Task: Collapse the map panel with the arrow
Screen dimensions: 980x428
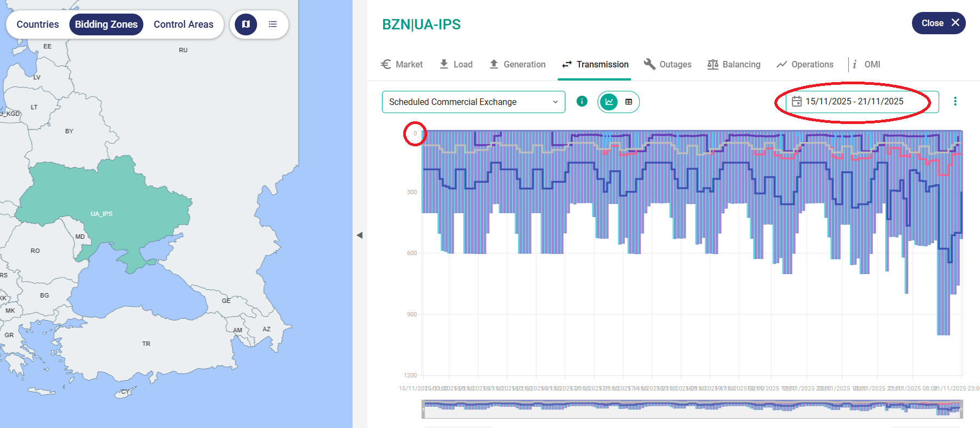Action: 359,235
